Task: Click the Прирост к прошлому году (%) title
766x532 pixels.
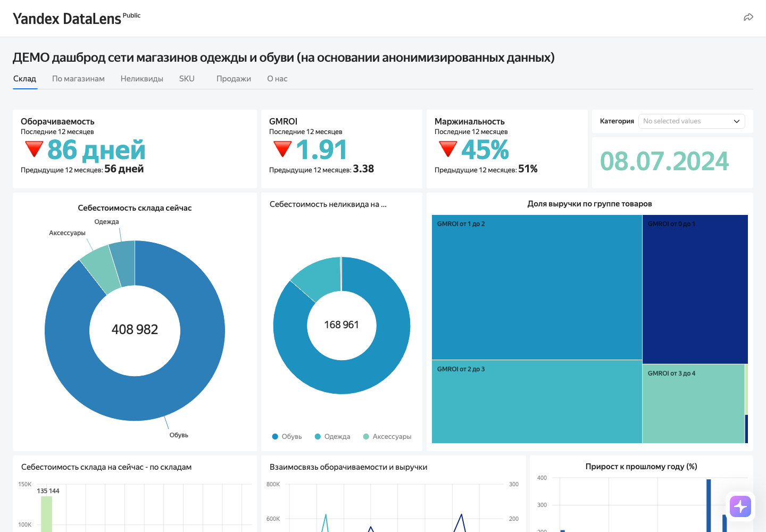Action: click(x=641, y=467)
